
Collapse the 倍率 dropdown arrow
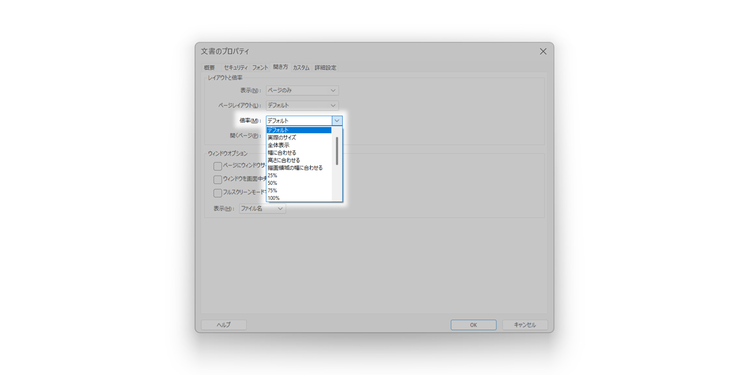tap(337, 121)
